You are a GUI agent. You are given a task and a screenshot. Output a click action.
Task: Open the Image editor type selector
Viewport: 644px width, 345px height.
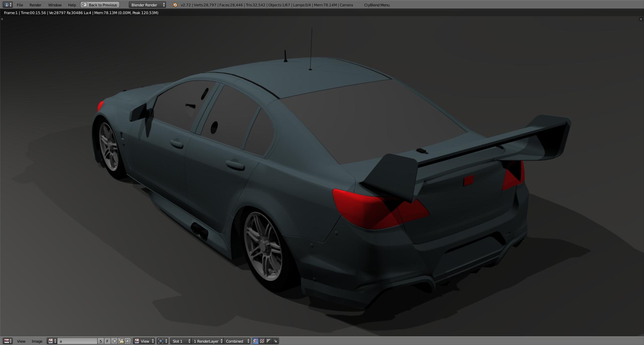click(8, 341)
